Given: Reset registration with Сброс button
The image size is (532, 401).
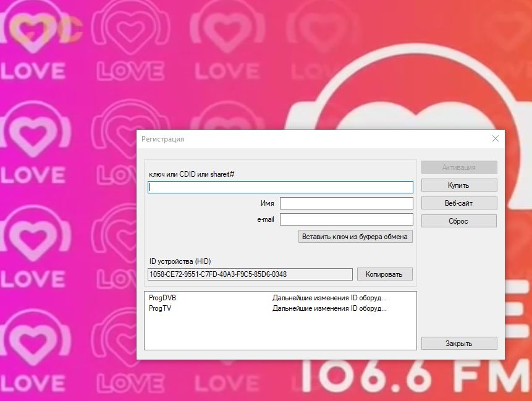Looking at the screenshot, I should point(458,221).
